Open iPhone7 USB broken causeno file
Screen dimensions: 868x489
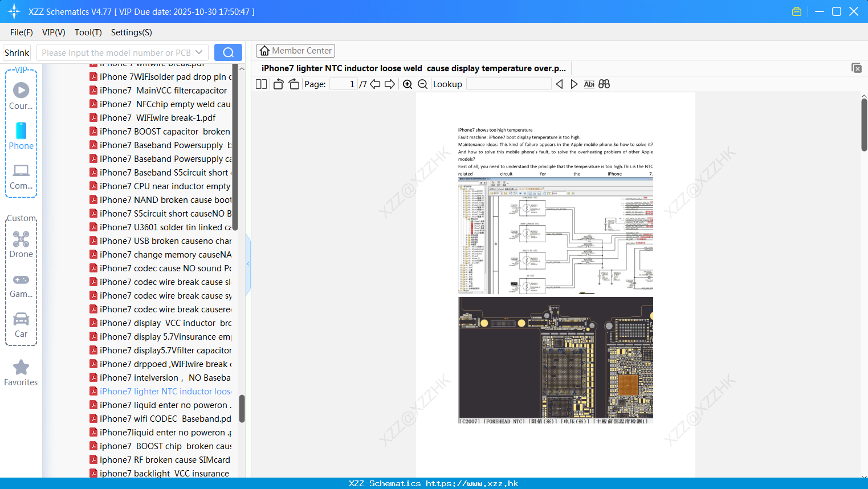[160, 241]
